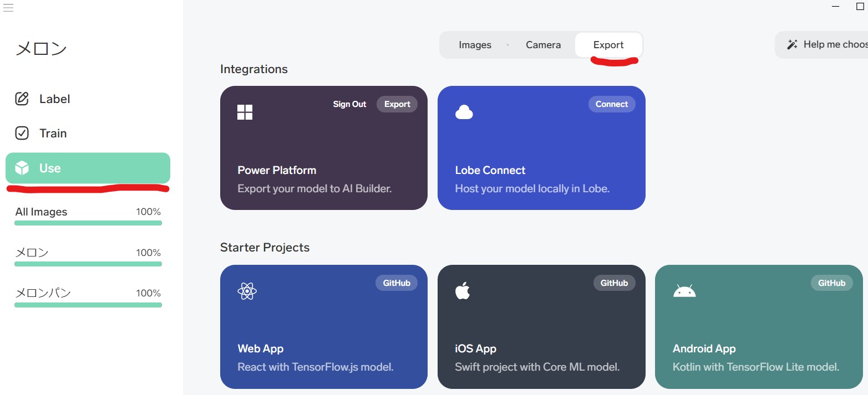Click the cloud icon on Lobe Connect card

point(464,112)
